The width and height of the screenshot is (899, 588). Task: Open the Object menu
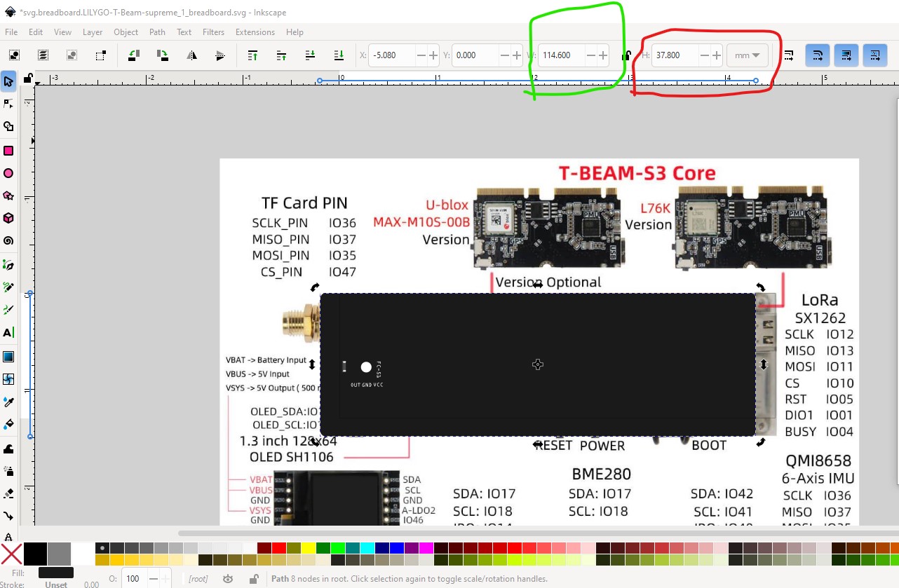pos(126,32)
